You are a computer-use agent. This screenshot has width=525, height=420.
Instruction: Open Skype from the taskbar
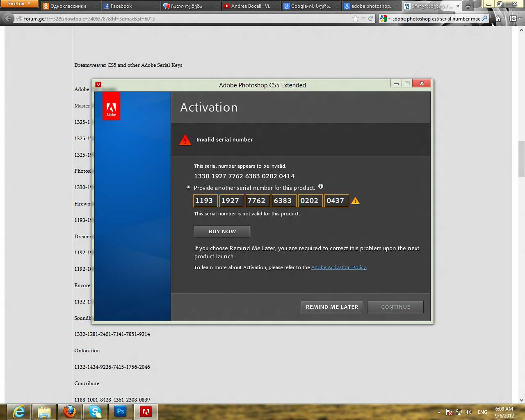tap(95, 411)
